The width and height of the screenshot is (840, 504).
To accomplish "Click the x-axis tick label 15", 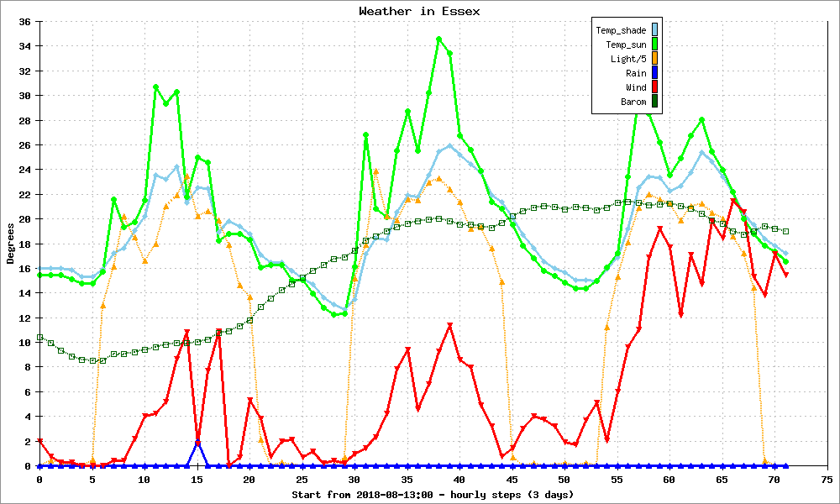I will click(x=197, y=480).
